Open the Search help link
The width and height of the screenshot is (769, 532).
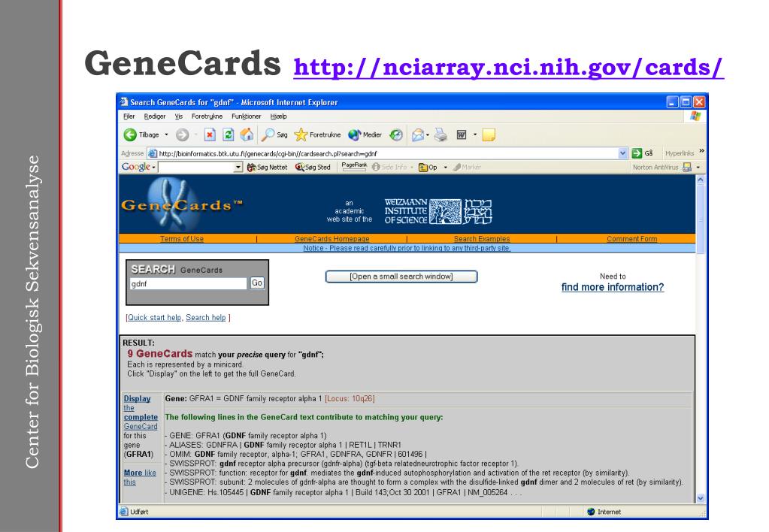[205, 317]
